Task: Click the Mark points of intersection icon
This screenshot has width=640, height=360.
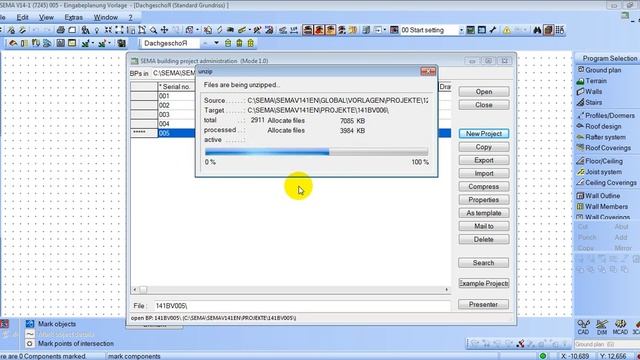Action: (30, 344)
